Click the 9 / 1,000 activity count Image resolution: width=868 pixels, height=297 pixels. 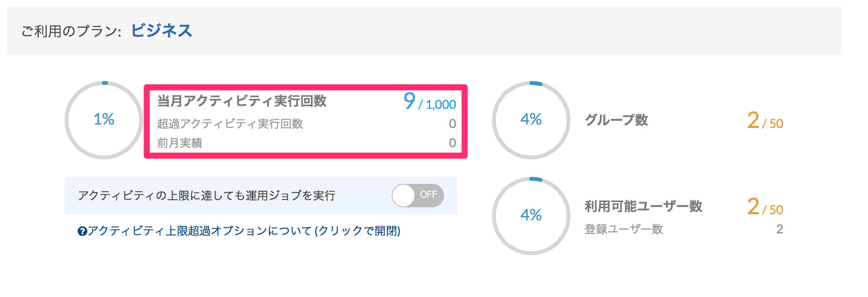coord(430,101)
